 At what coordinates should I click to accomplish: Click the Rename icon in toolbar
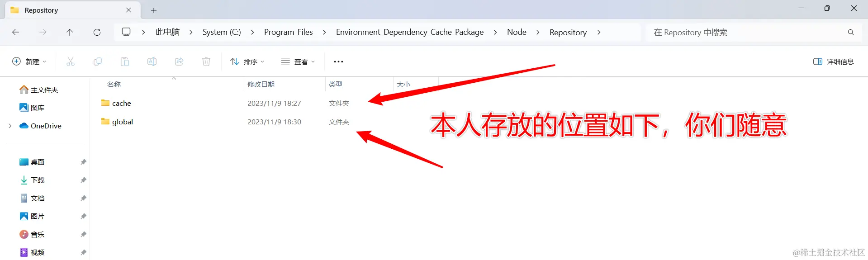coord(152,61)
